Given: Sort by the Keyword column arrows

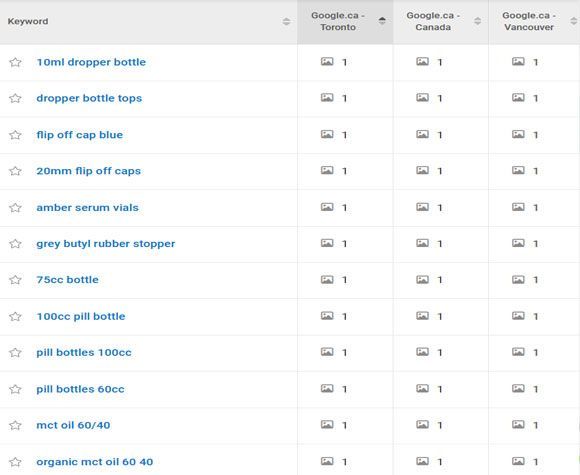Looking at the screenshot, I should pyautogui.click(x=286, y=21).
